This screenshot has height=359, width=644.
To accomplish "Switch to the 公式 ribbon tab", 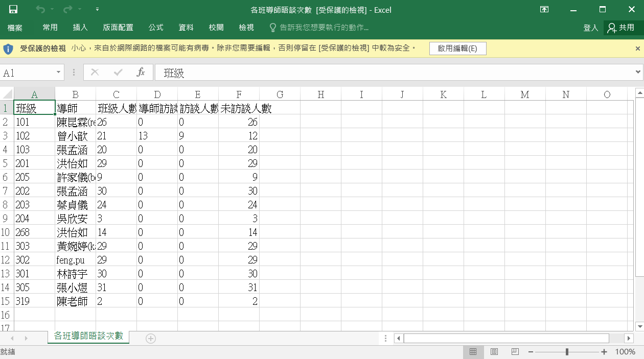I will point(156,28).
